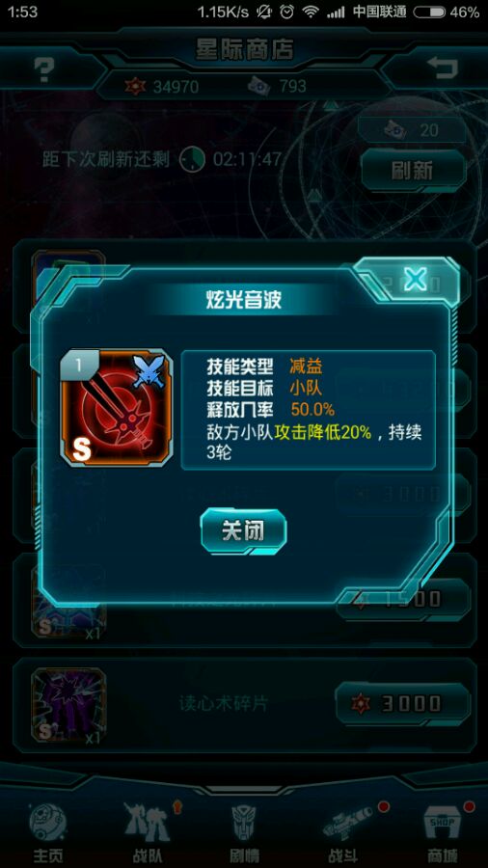This screenshot has width=488, height=868.
Task: Tap the ticket currency icon 793
Action: (x=258, y=85)
